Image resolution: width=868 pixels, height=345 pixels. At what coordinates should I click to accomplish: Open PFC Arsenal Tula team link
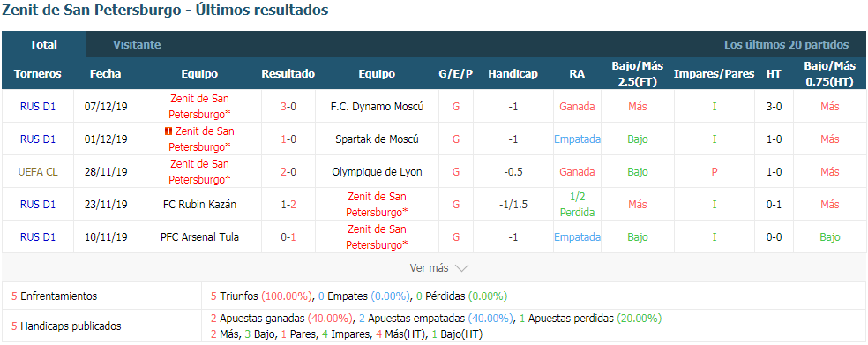point(199,237)
